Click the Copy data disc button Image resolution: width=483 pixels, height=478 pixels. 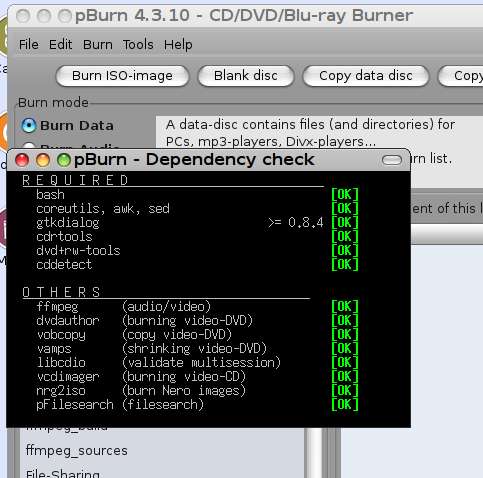[x=366, y=76]
